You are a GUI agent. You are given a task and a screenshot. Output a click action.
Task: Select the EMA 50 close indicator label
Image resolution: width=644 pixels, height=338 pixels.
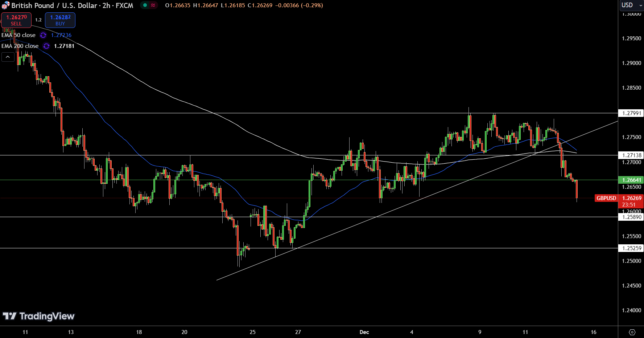pos(18,35)
